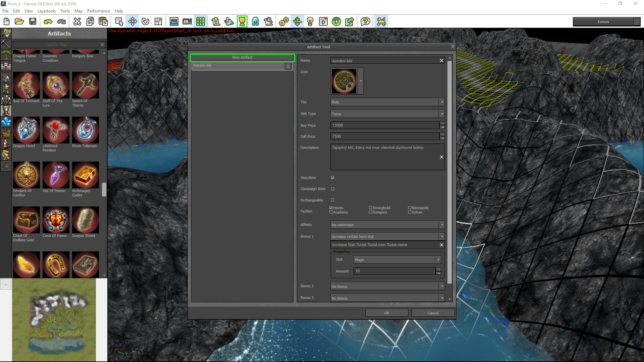Open the Bonus 2 dropdown
Image resolution: width=644 pixels, height=362 pixels.
(x=387, y=287)
